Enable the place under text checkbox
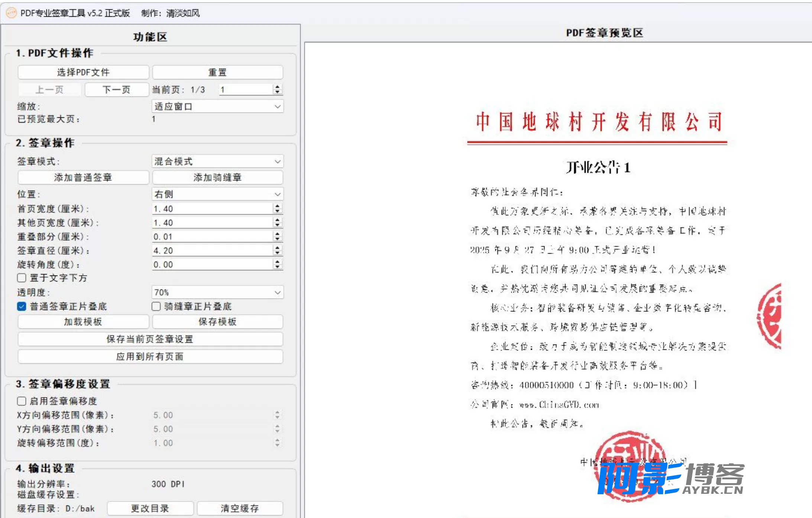Viewport: 812px width, 518px height. 22,278
